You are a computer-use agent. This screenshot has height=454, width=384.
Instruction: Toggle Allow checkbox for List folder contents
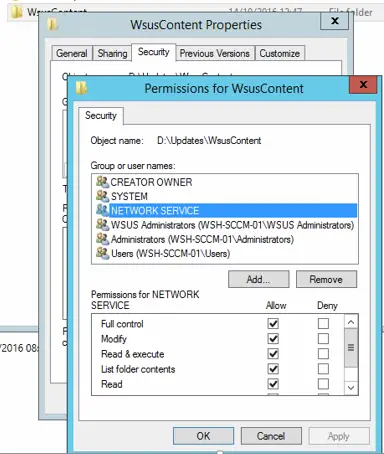[x=273, y=369]
